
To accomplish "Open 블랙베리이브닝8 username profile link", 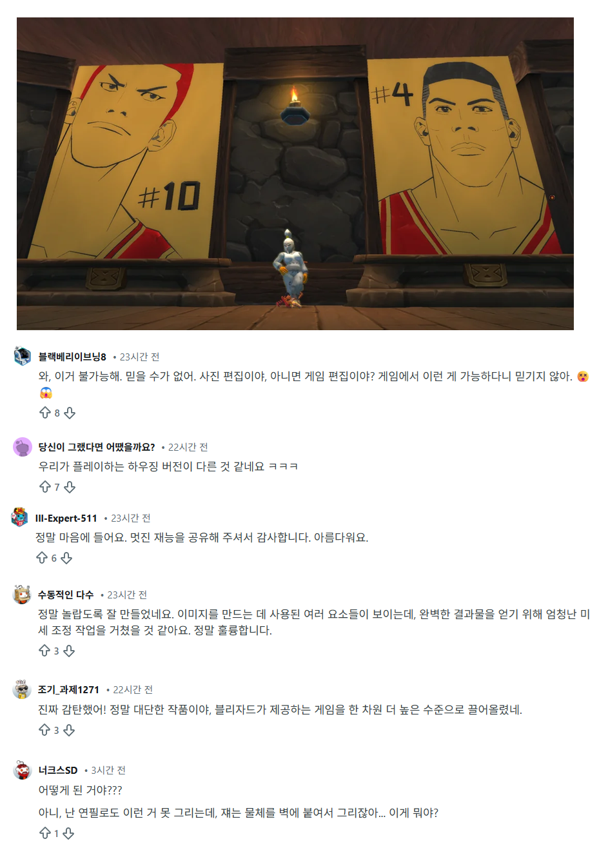I will [x=72, y=357].
